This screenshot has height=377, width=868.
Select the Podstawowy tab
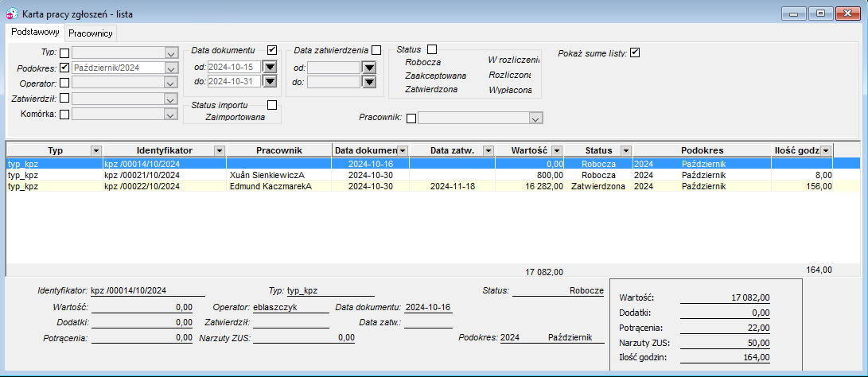click(x=36, y=33)
